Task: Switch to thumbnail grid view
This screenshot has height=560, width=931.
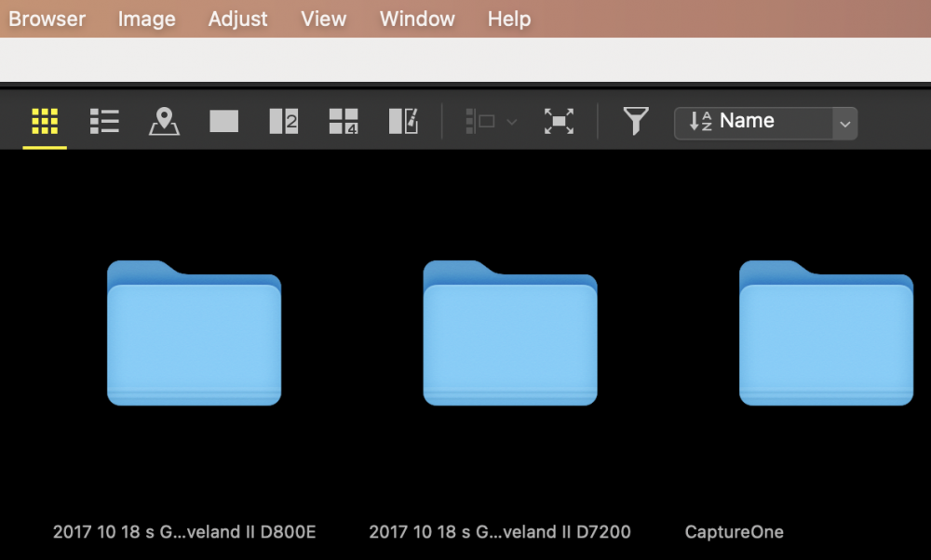Action: click(45, 122)
